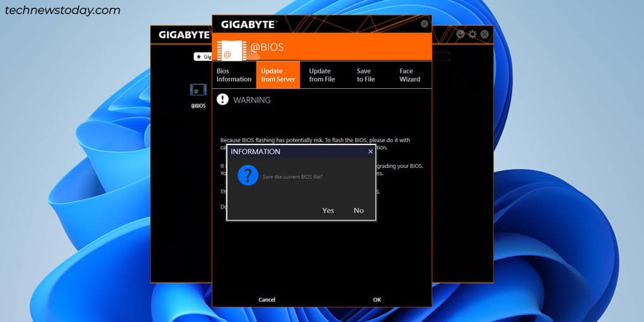Select the Update from Server tab

point(278,75)
